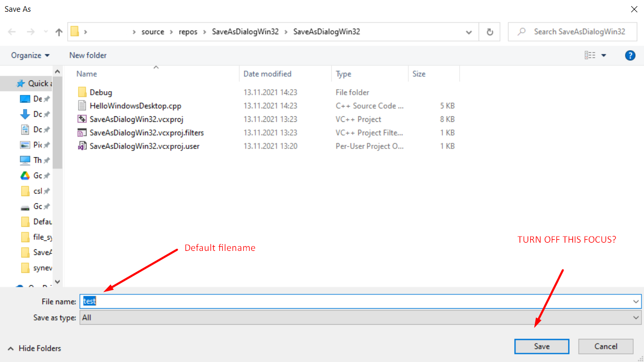The height and width of the screenshot is (362, 644).
Task: Collapse panel with Hide Folders
Action: pos(34,348)
